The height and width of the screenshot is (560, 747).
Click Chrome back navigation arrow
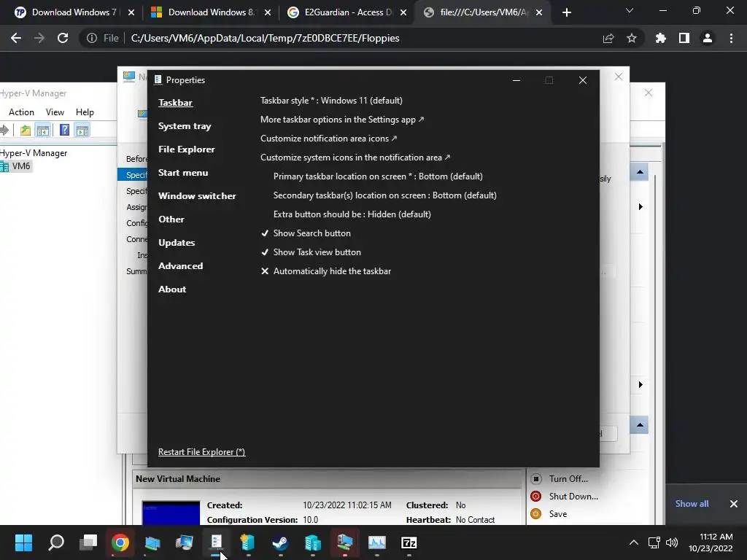[x=16, y=38]
